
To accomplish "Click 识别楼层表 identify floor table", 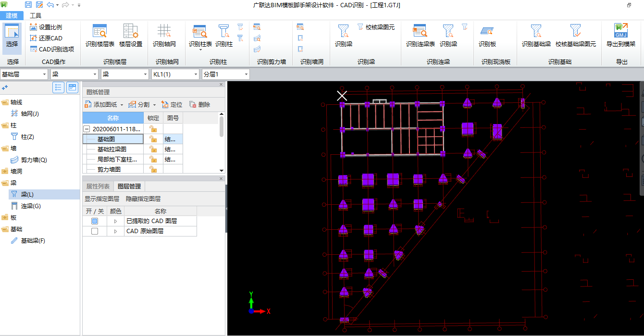I will point(100,36).
